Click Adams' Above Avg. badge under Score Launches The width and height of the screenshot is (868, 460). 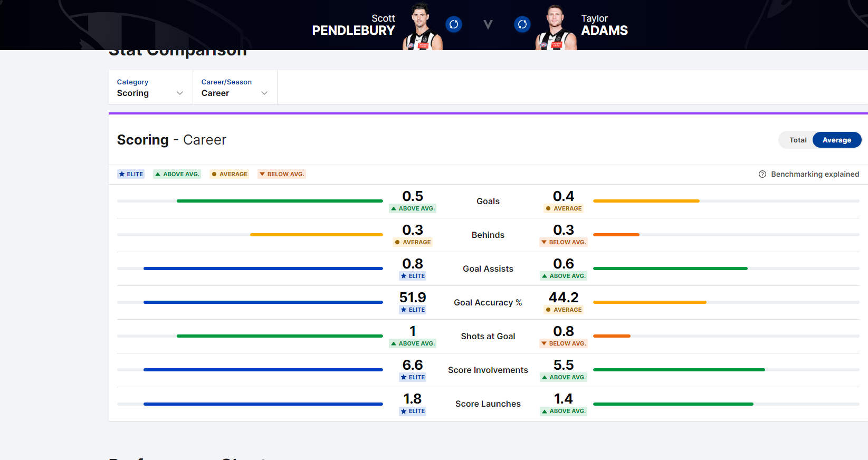(564, 411)
